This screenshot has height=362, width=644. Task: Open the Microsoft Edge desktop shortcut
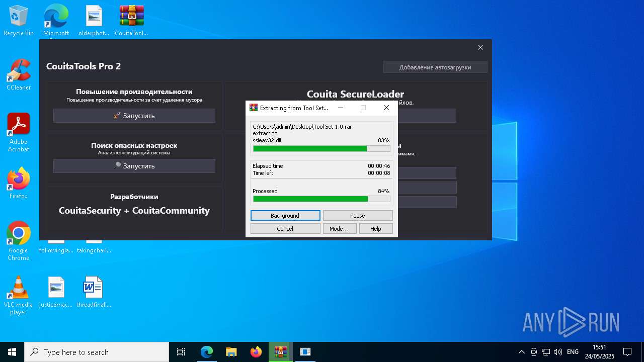(x=56, y=21)
